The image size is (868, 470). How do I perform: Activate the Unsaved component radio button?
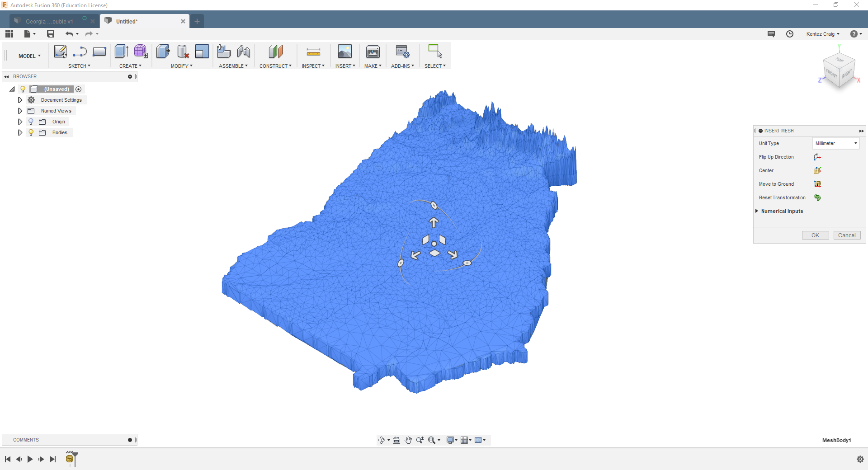[79, 89]
